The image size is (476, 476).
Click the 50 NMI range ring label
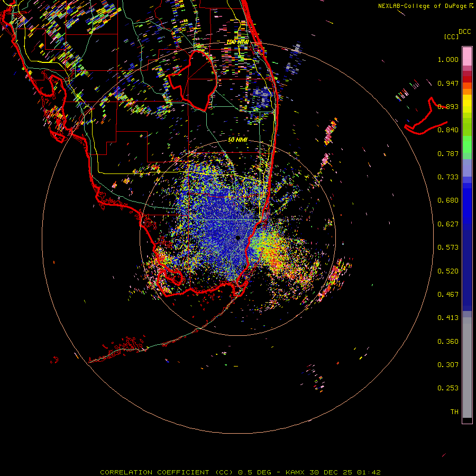(x=237, y=140)
